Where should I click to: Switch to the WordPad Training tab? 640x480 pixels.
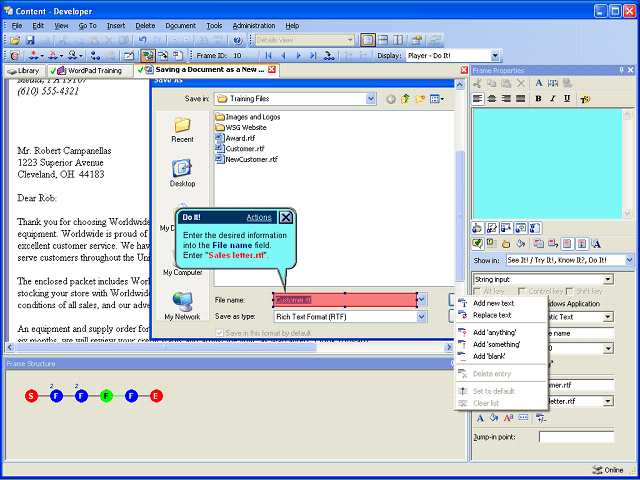[x=90, y=71]
